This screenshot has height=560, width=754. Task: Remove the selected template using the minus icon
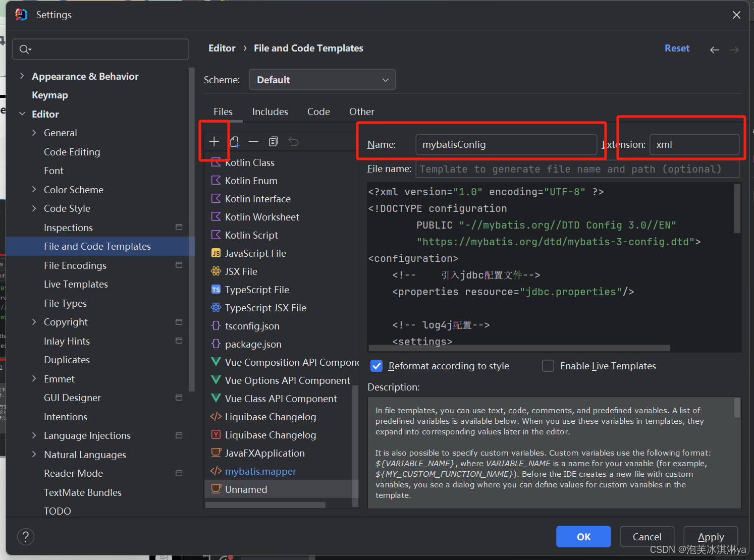(254, 141)
